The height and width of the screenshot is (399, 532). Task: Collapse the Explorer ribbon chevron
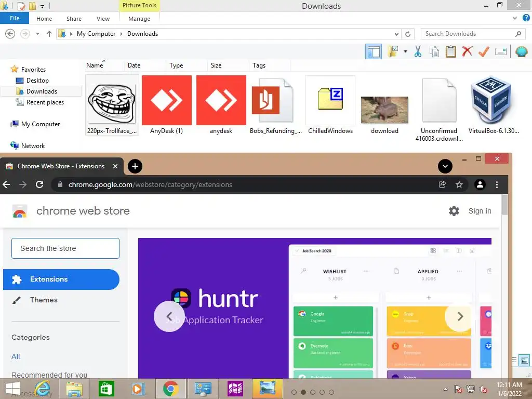coord(515,18)
